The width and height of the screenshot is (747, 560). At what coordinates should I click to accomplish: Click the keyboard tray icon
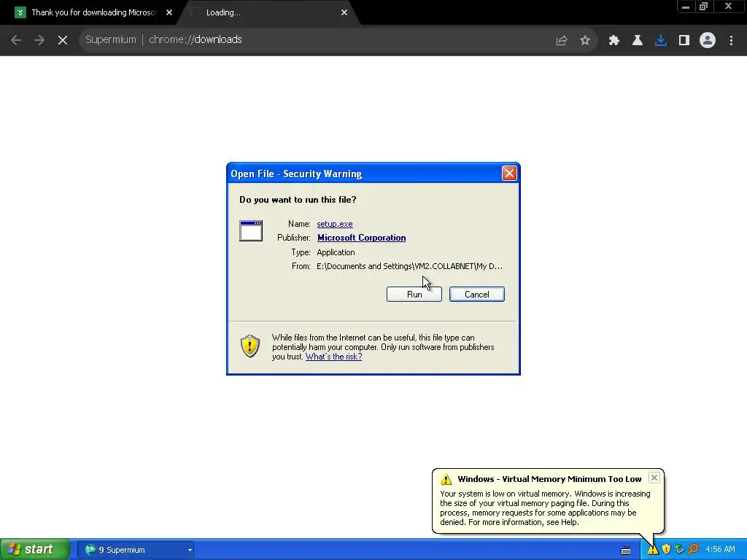[x=626, y=551]
